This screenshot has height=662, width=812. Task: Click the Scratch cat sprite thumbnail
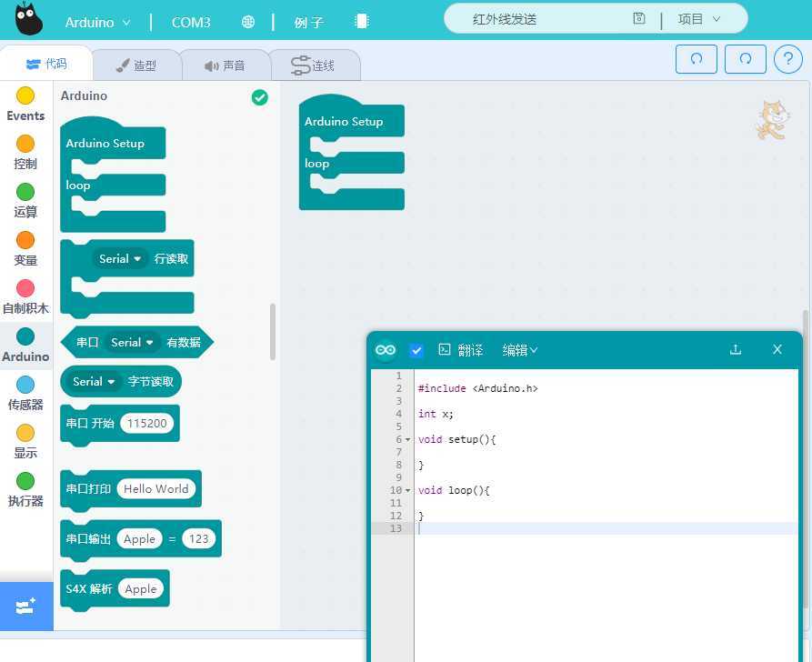(773, 120)
